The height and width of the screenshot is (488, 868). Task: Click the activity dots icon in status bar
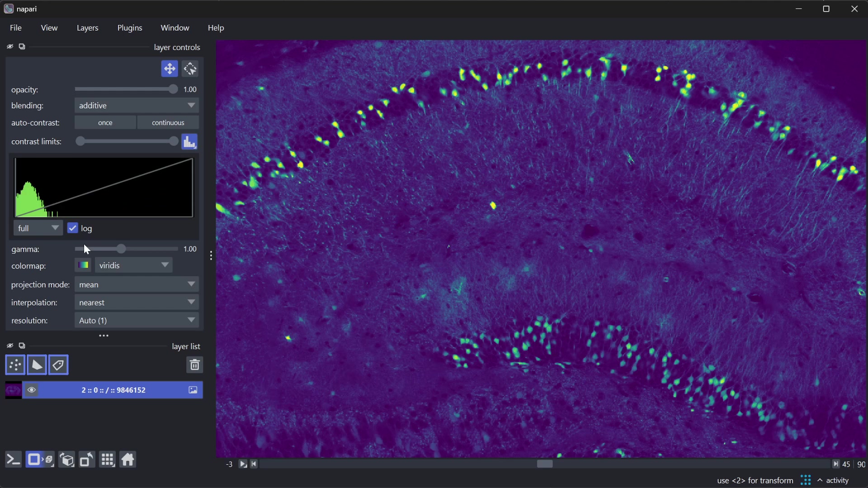point(806,480)
